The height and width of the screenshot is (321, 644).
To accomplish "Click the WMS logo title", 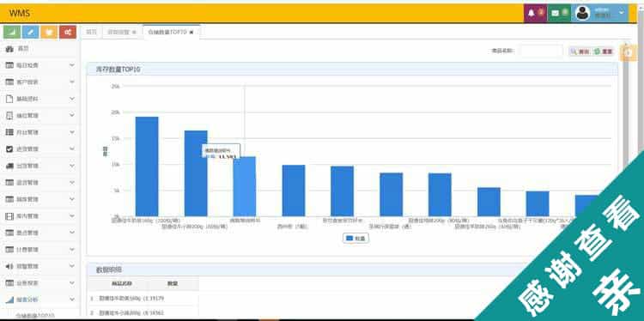I will click(20, 13).
